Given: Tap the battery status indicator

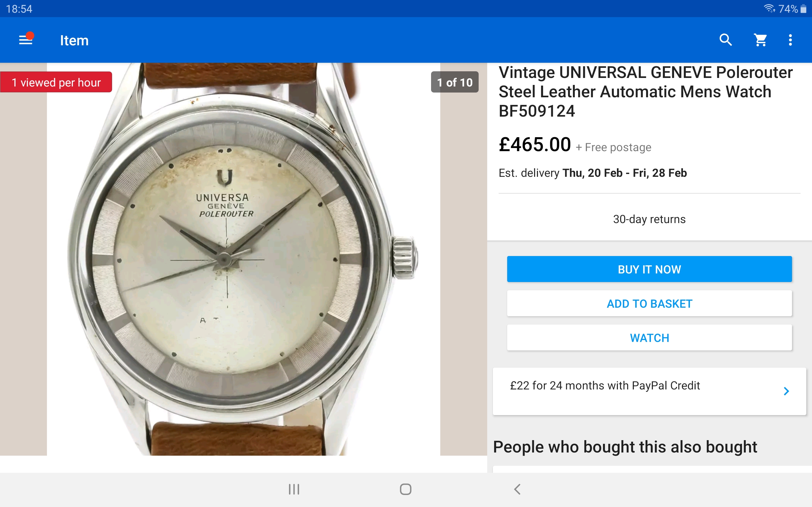Looking at the screenshot, I should click(x=803, y=9).
